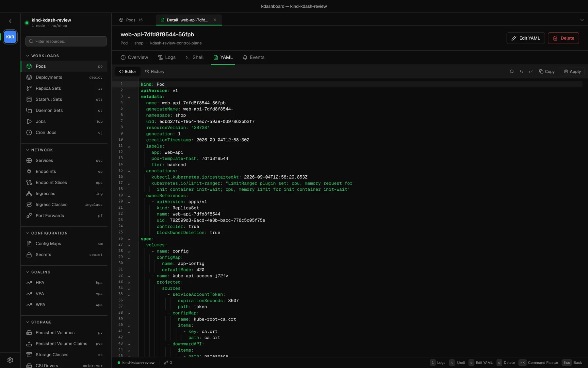This screenshot has width=588, height=368.
Task: Close the Detail web-api tab
Action: pos(215,20)
